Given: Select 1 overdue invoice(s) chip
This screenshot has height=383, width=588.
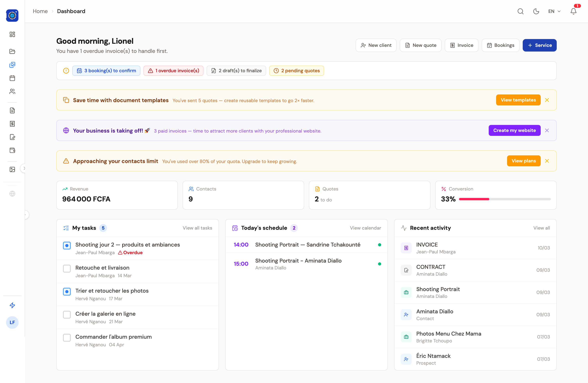Looking at the screenshot, I should pyautogui.click(x=173, y=71).
